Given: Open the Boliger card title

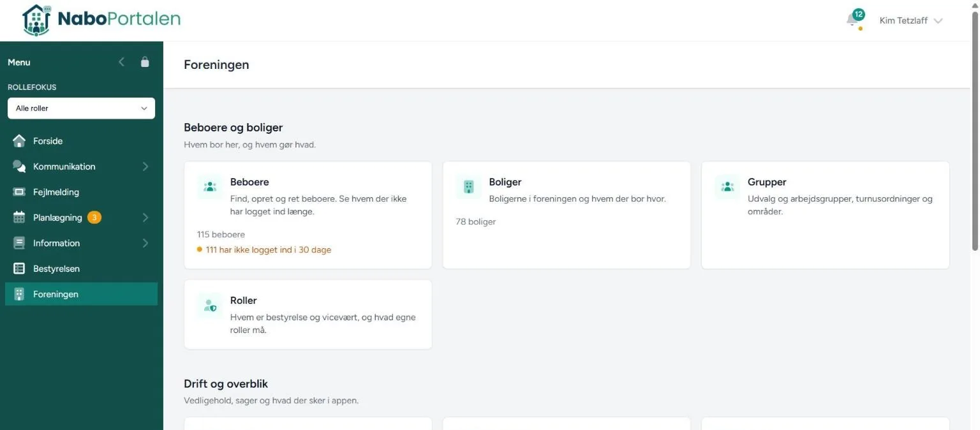Looking at the screenshot, I should tap(505, 182).
